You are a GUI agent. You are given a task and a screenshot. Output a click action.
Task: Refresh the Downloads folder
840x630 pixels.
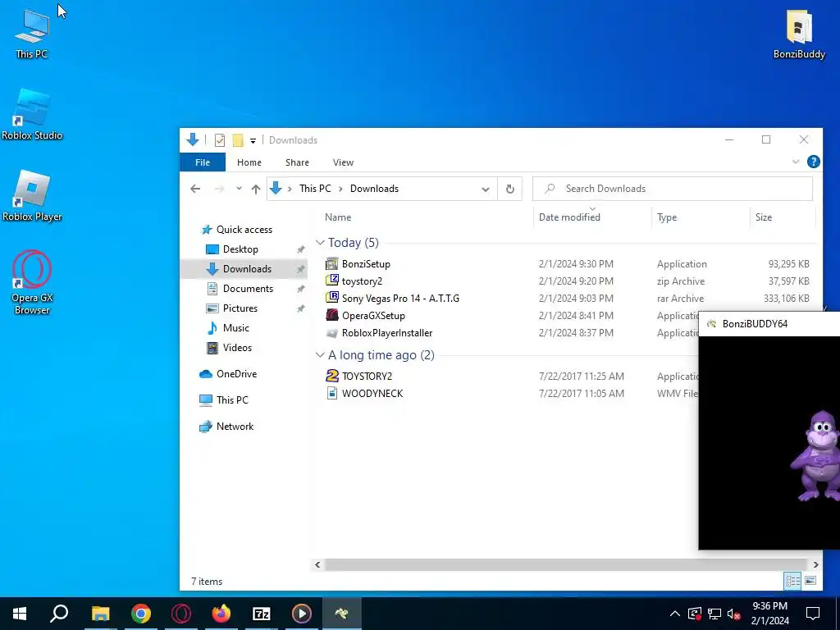coord(510,189)
